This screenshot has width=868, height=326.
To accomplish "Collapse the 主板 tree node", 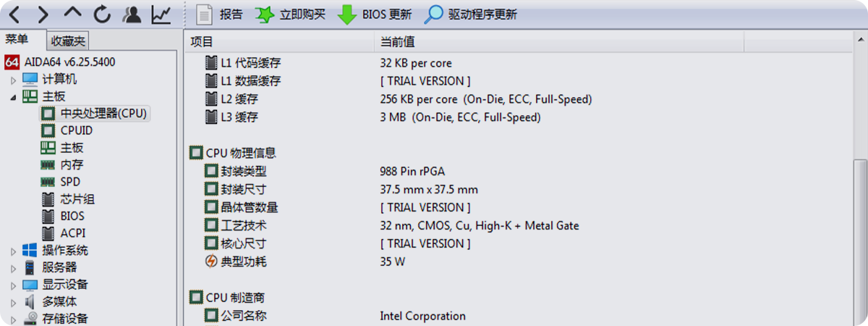I will (13, 96).
